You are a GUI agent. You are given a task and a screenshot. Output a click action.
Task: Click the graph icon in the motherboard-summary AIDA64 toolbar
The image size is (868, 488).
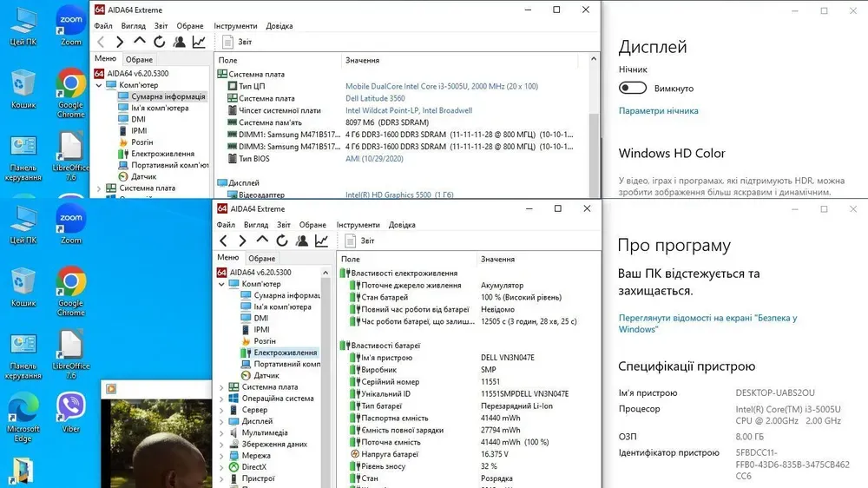coord(199,42)
